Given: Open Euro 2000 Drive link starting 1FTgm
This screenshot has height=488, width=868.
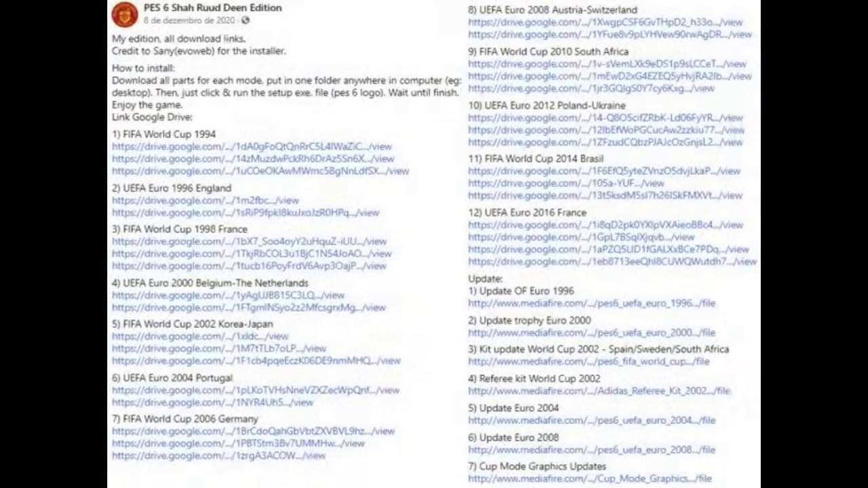Looking at the screenshot, I should 249,308.
